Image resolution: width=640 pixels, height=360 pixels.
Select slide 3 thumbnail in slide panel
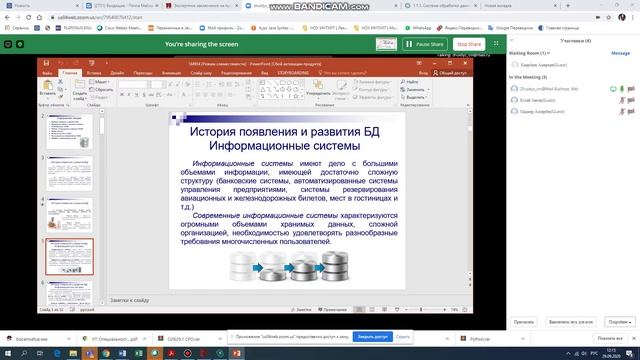point(69,173)
